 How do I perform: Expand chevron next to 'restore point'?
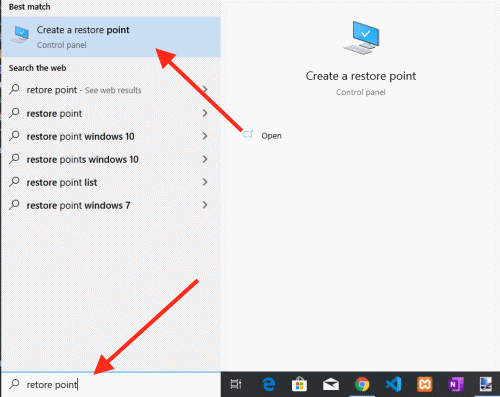coord(205,113)
